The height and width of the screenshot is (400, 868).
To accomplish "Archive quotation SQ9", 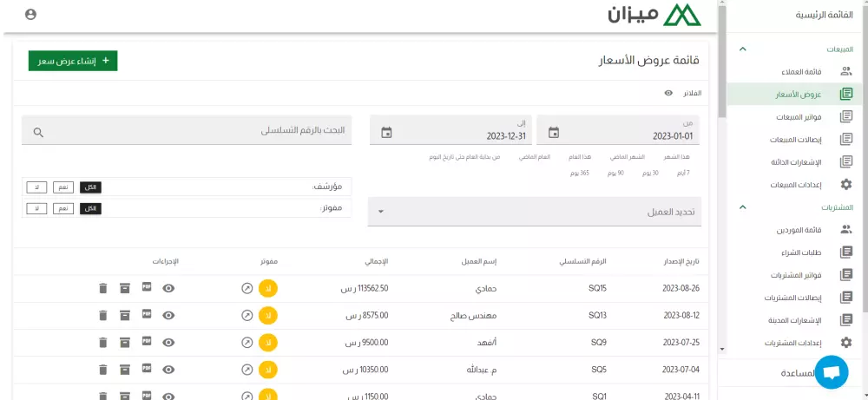I will 125,343.
